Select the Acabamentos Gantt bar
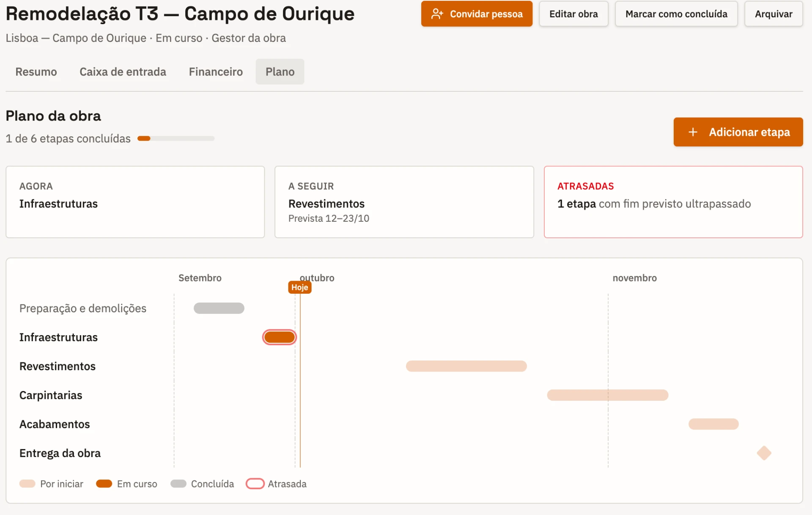 pos(713,424)
